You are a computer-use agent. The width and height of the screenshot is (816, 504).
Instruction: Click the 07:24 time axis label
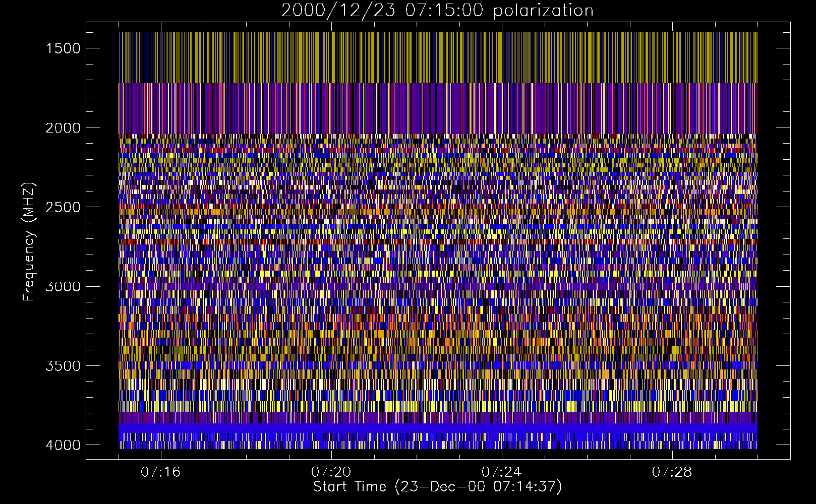(x=501, y=472)
